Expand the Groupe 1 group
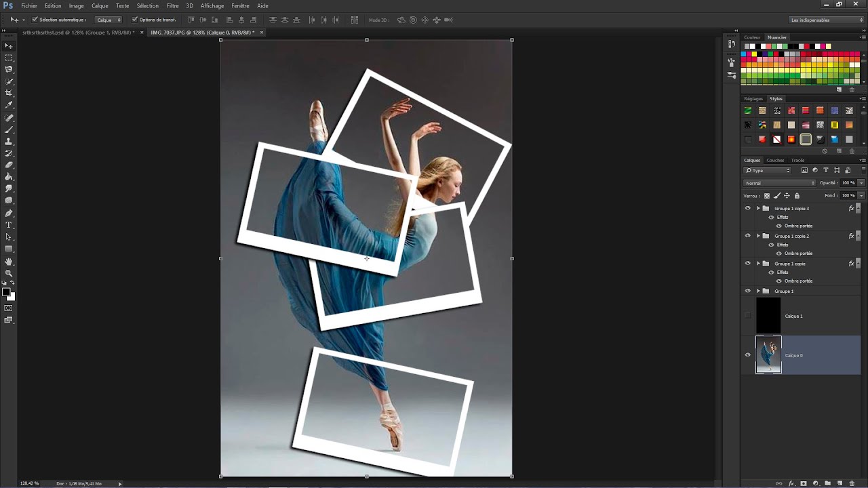The image size is (868, 488). 758,291
